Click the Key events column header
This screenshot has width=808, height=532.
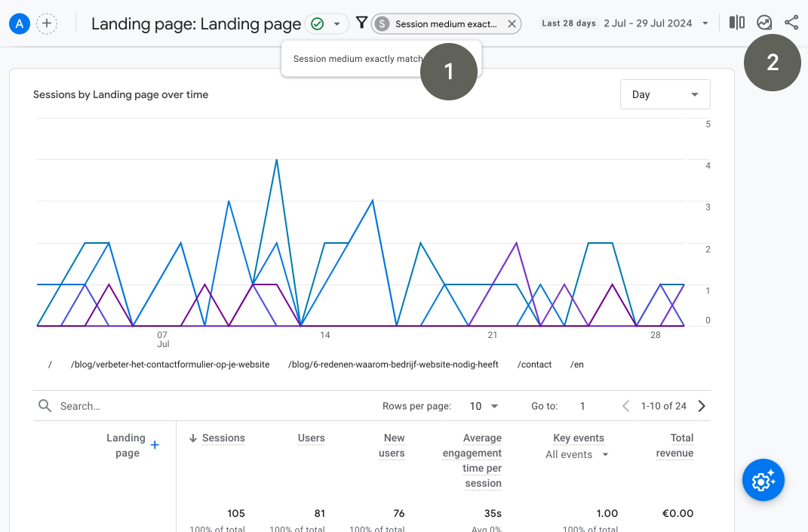tap(578, 438)
